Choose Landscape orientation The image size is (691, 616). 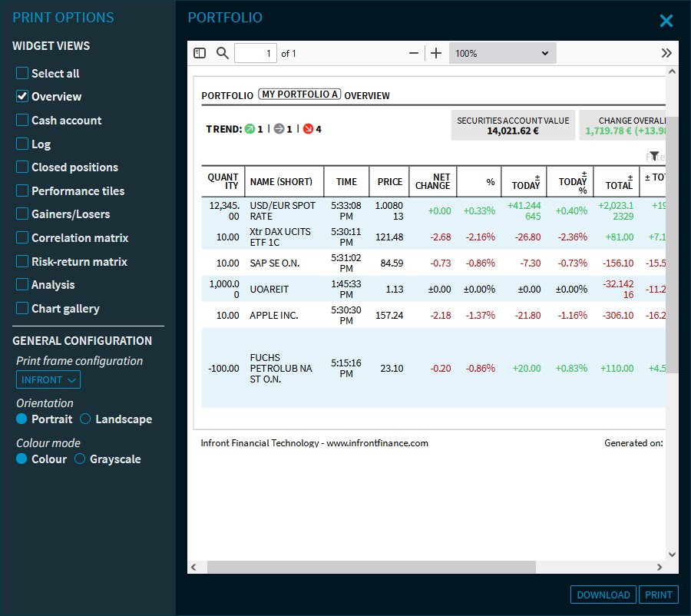click(x=86, y=419)
